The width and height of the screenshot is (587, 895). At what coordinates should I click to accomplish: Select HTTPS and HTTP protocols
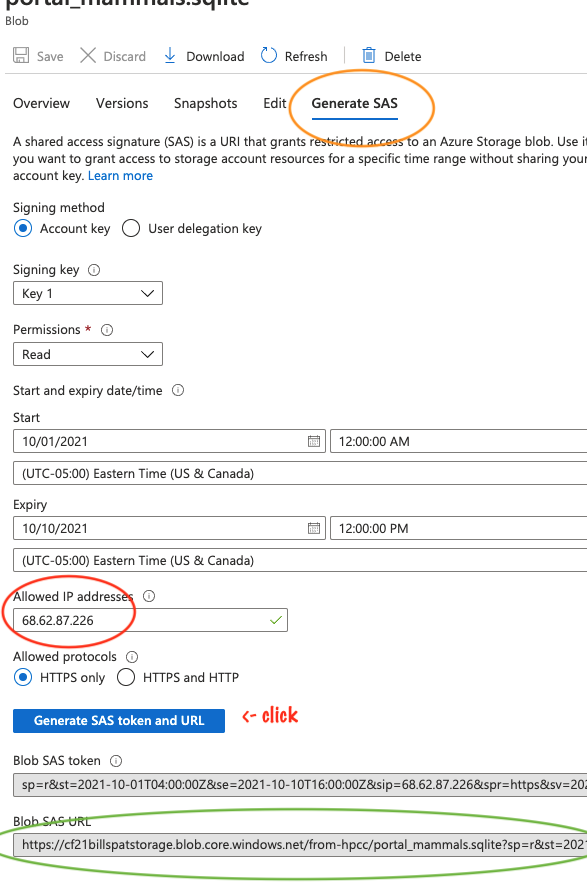[x=126, y=677]
